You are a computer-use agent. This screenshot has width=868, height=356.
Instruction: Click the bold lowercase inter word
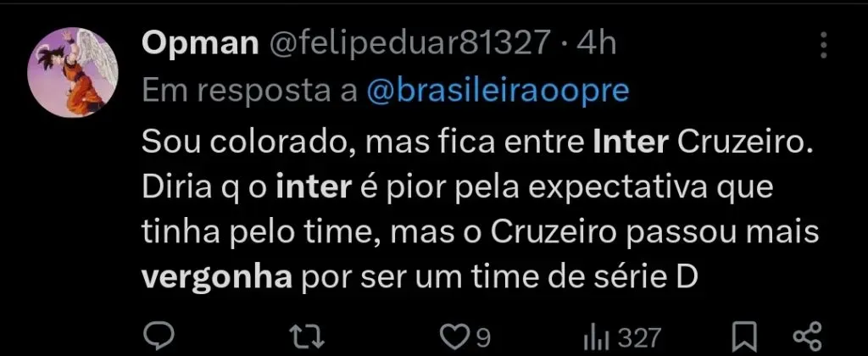click(x=314, y=188)
